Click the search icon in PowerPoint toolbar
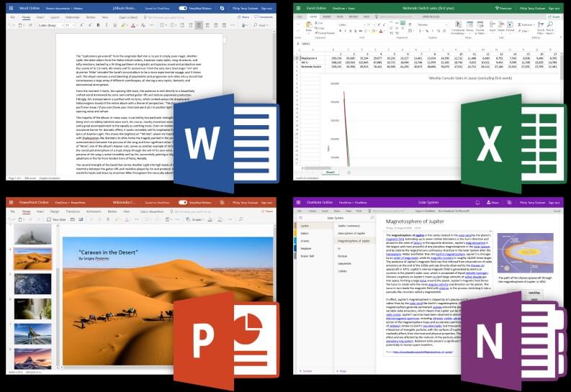Image resolution: width=571 pixels, height=392 pixels. (x=240, y=219)
